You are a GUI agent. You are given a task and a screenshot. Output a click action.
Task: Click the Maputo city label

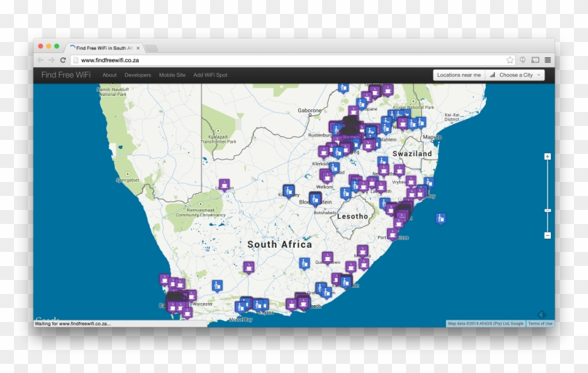pyautogui.click(x=432, y=137)
